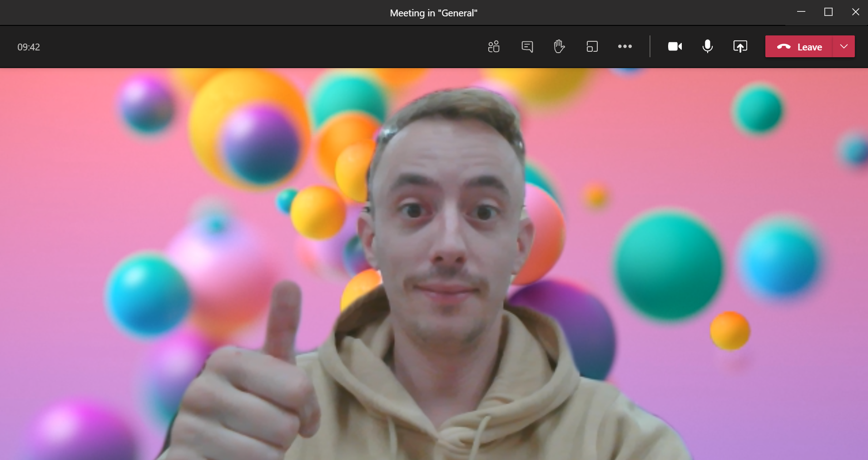Maximize the meeting window

828,12
